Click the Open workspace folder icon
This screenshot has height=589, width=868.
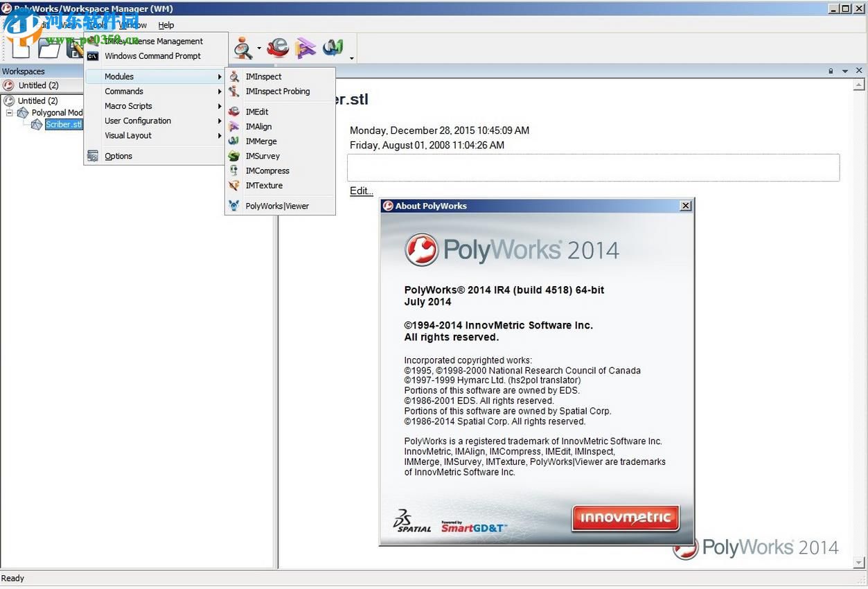tap(48, 48)
